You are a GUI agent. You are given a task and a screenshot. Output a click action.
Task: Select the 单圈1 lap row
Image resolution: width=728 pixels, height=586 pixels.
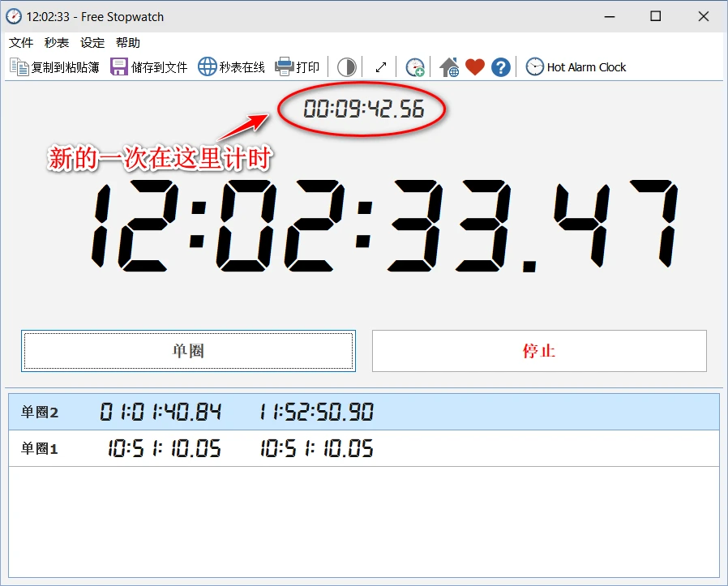tap(363, 448)
